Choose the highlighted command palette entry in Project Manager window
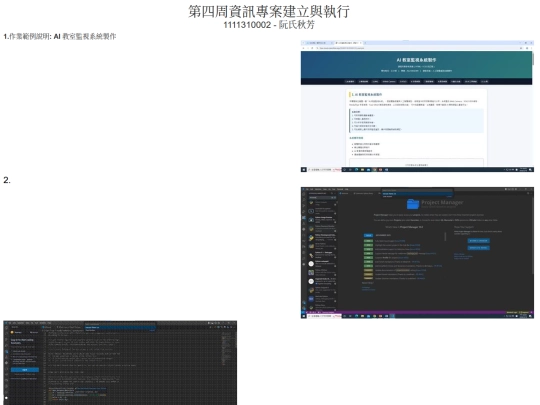Viewport: 540px width, 405px height. click(x=417, y=194)
